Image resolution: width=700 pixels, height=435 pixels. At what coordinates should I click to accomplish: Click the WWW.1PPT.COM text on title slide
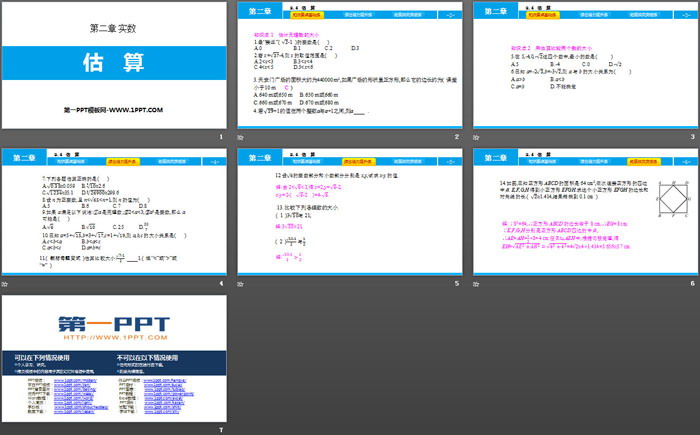113,109
